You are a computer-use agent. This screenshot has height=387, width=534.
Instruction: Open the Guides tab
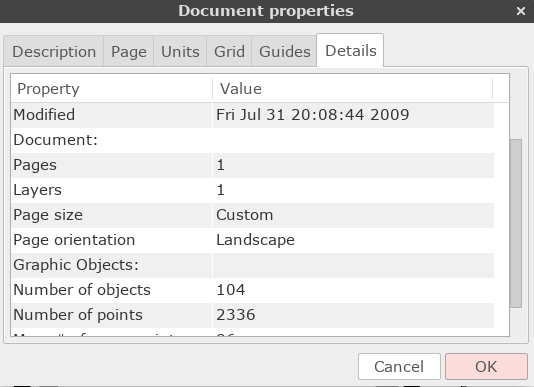click(284, 52)
